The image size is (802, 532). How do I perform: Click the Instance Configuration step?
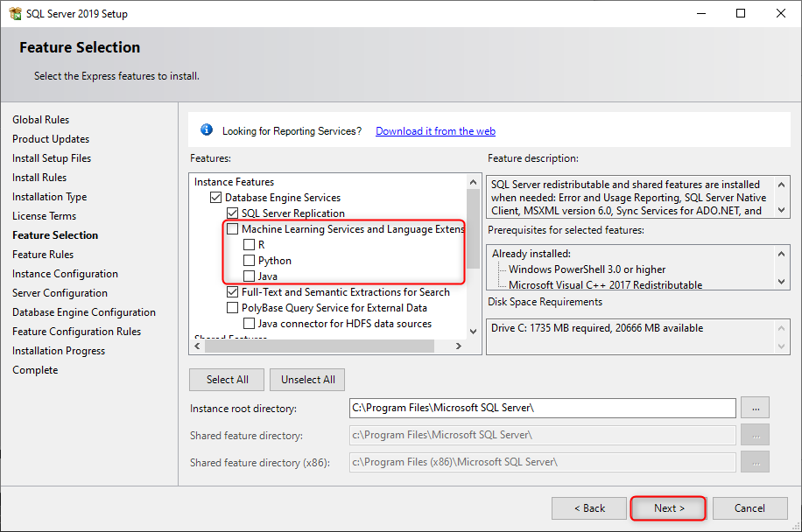tap(65, 274)
